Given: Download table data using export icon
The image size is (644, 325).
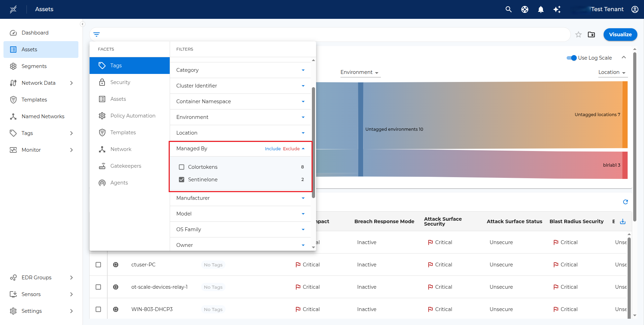Looking at the screenshot, I should point(623,221).
